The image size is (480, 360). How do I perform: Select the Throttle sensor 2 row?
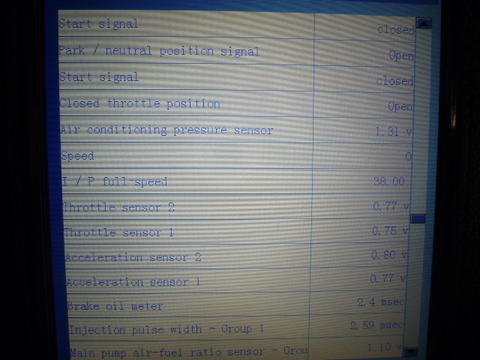pyautogui.click(x=236, y=207)
